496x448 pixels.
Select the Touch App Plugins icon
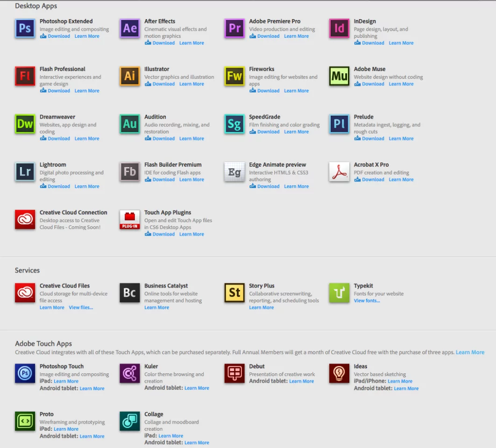(129, 219)
